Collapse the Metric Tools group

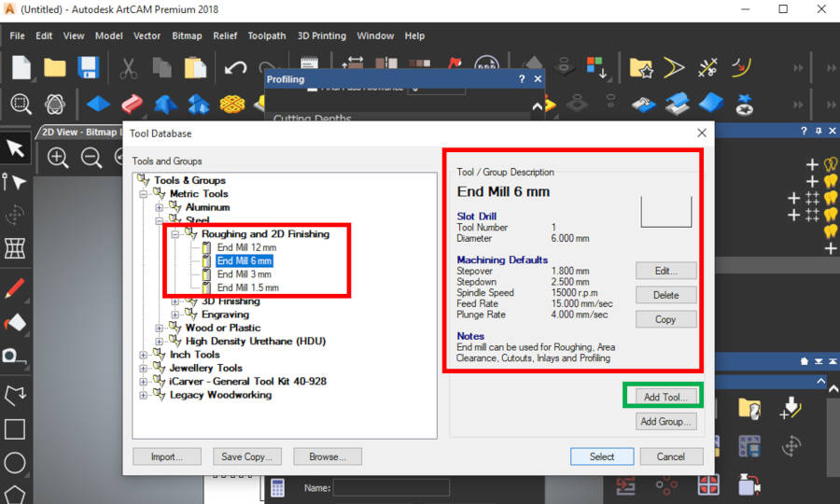click(x=144, y=194)
